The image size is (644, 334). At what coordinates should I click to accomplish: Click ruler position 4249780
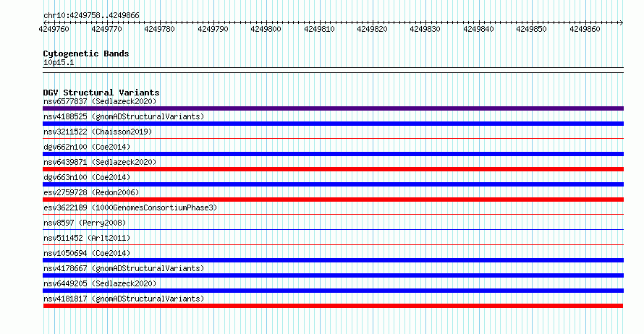click(159, 29)
